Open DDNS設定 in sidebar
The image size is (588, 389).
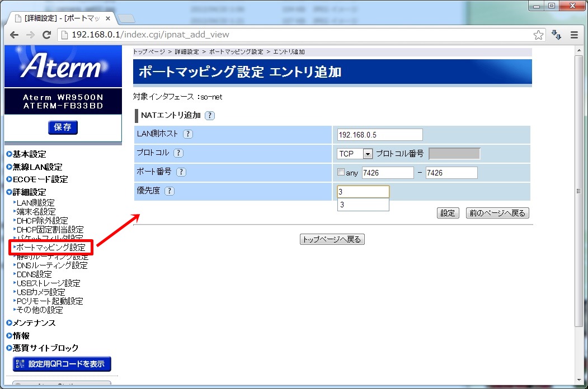tap(34, 274)
